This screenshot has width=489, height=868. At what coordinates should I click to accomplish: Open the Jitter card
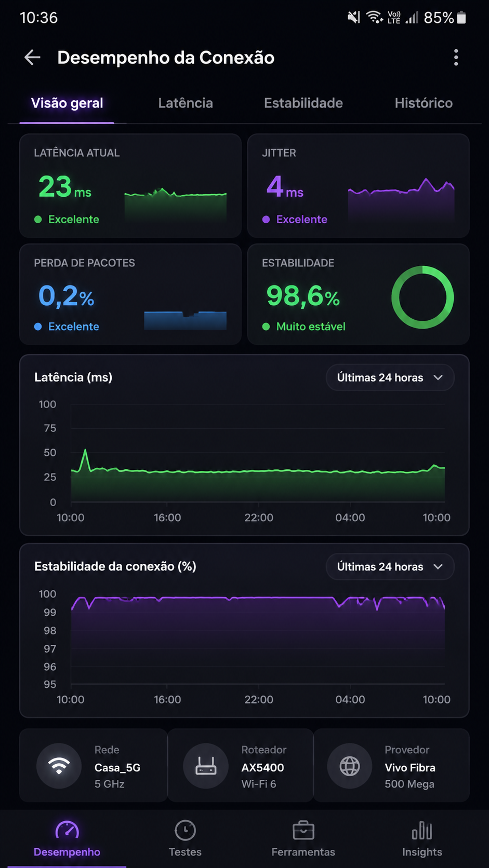point(359,186)
